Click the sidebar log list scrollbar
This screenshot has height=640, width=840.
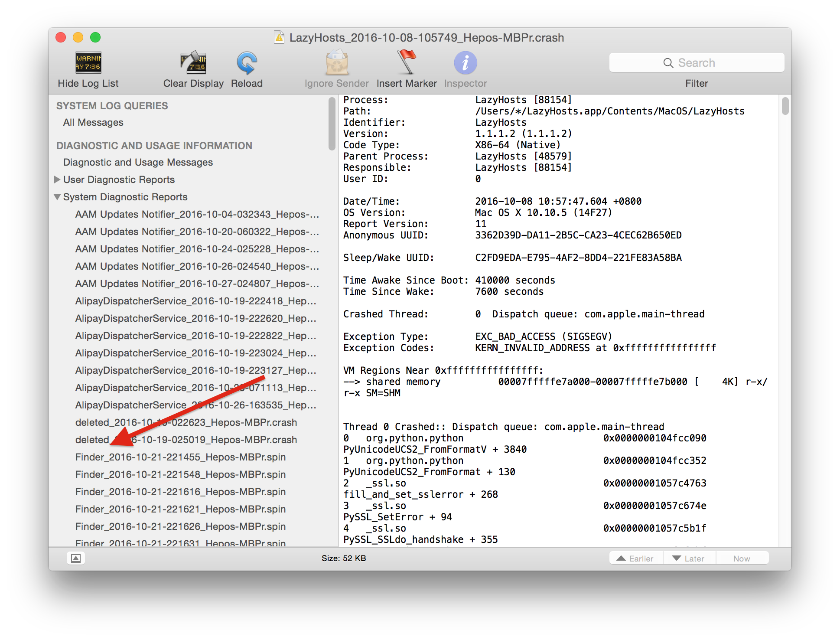[x=332, y=124]
